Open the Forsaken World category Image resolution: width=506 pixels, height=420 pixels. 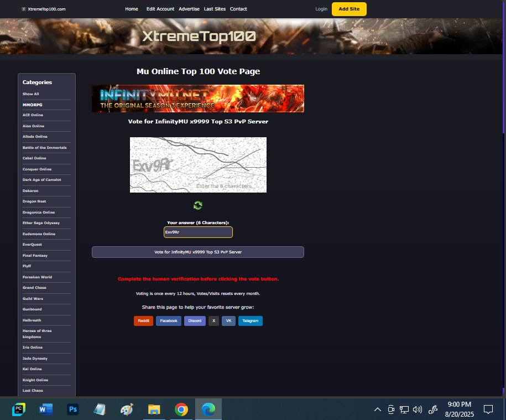(37, 277)
